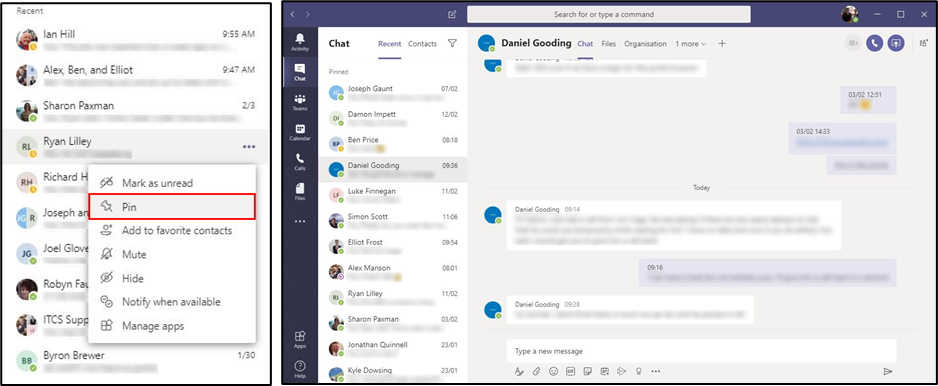Open the sticker picker

588,372
